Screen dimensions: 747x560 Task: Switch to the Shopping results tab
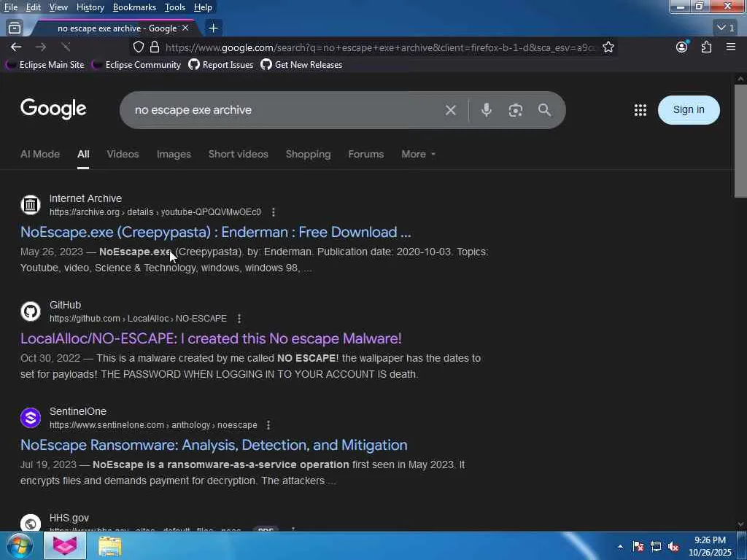pyautogui.click(x=309, y=155)
